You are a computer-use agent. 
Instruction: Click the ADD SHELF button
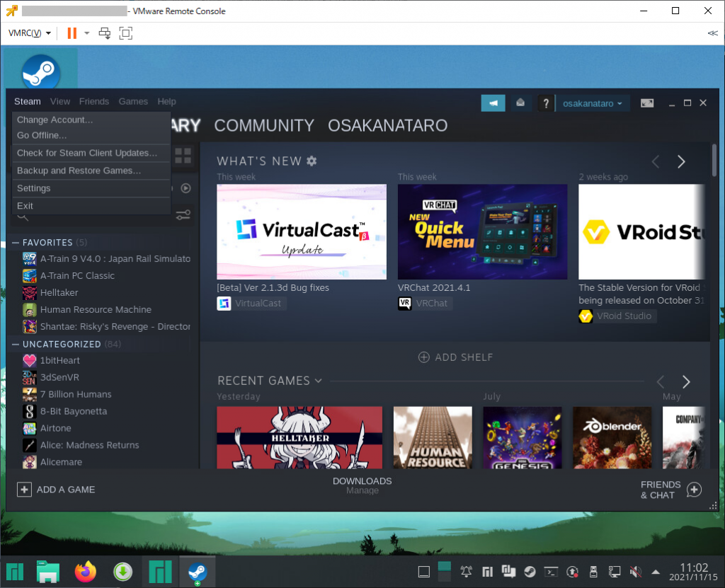(x=455, y=357)
